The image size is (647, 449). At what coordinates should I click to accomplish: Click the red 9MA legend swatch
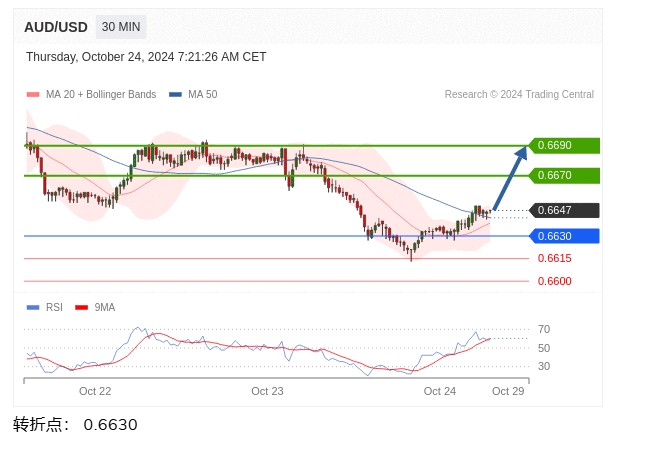pos(82,307)
